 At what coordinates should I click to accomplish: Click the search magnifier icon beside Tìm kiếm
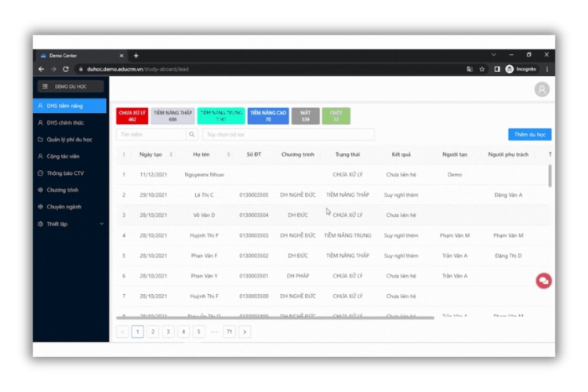(192, 135)
